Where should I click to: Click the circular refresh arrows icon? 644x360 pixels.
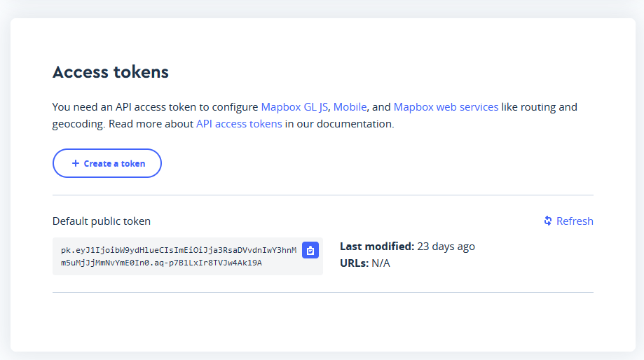click(x=548, y=221)
